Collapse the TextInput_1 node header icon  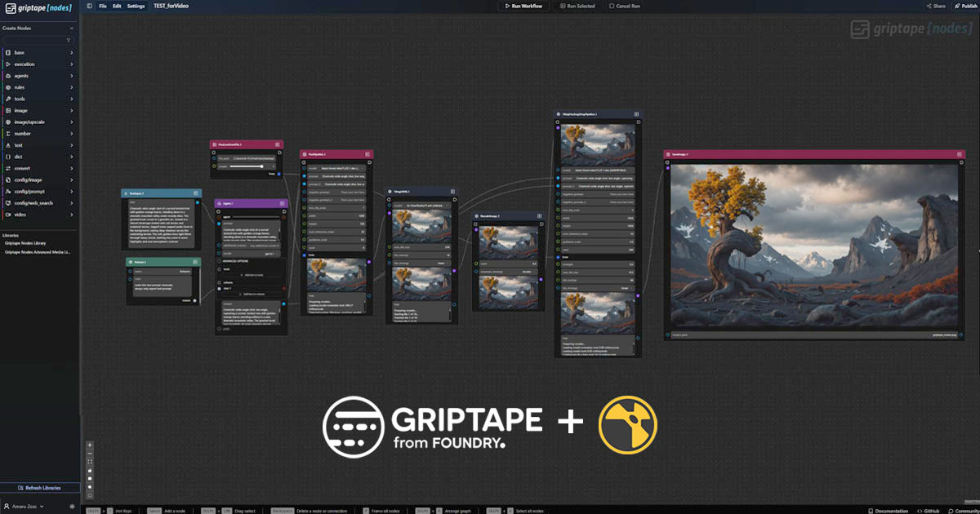point(196,193)
